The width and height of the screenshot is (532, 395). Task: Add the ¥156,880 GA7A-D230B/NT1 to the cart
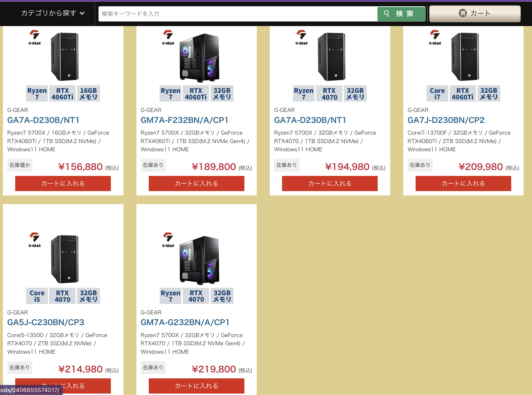click(x=63, y=183)
